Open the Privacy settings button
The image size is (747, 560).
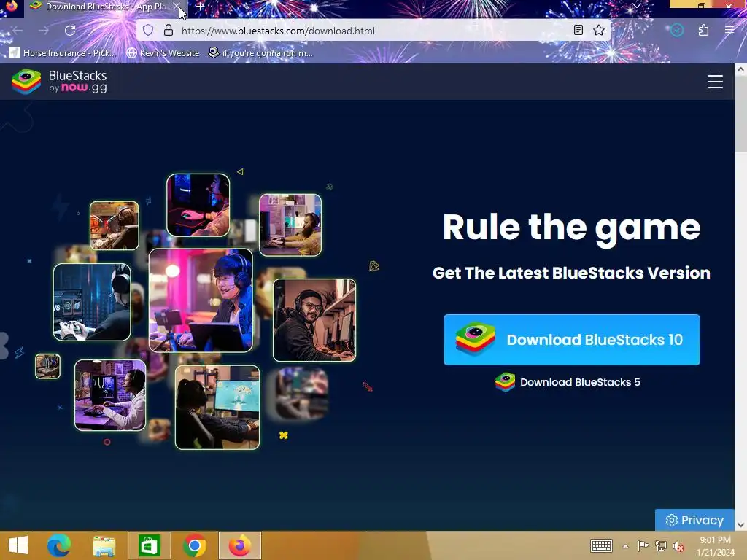click(694, 520)
